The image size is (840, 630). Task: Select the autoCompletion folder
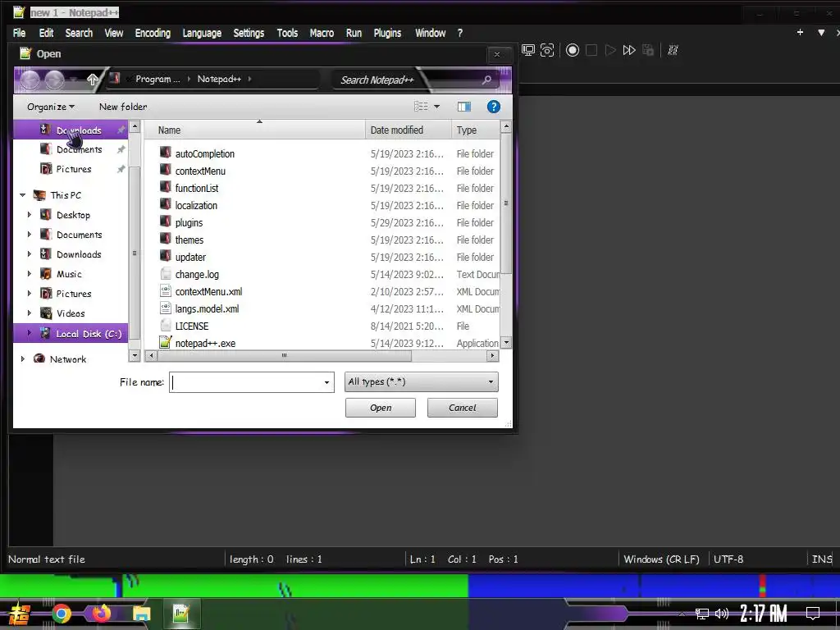pyautogui.click(x=204, y=153)
